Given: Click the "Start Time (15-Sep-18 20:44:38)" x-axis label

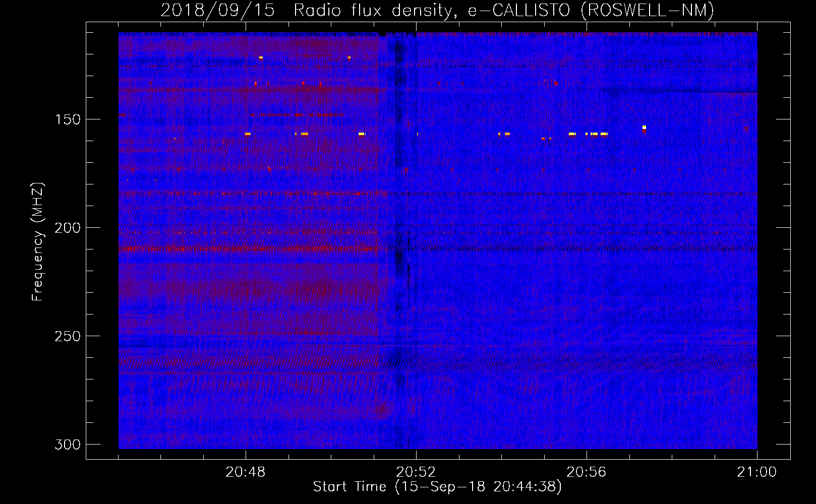Looking at the screenshot, I should click(437, 487).
